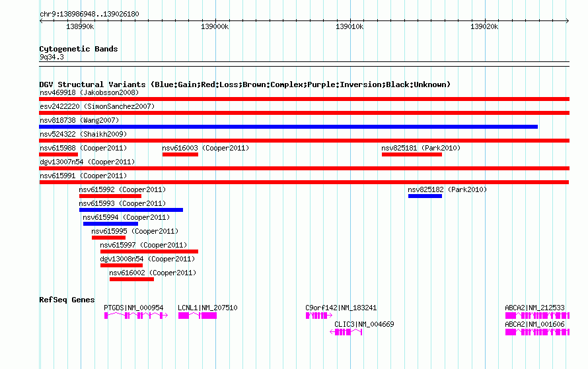Click the 9q34.3 band label

point(52,57)
